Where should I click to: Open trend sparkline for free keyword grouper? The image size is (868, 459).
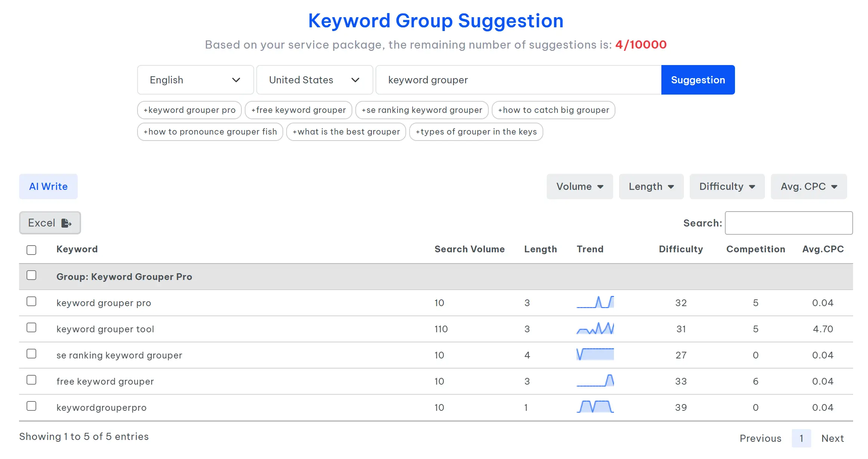[x=595, y=381]
